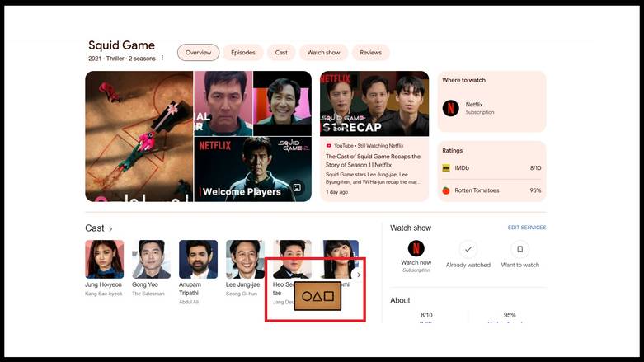Select Gong Yoo cast photo
Viewport: 644px width, 362px height.
coord(151,259)
